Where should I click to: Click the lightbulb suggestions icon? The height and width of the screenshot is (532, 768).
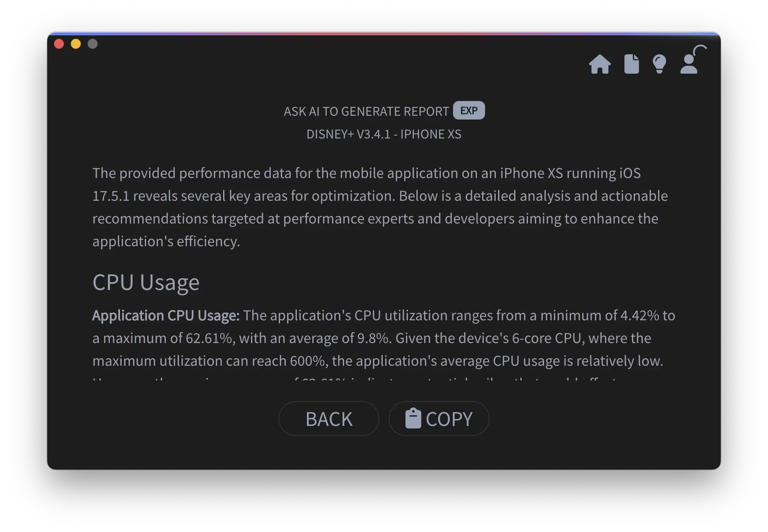point(659,64)
